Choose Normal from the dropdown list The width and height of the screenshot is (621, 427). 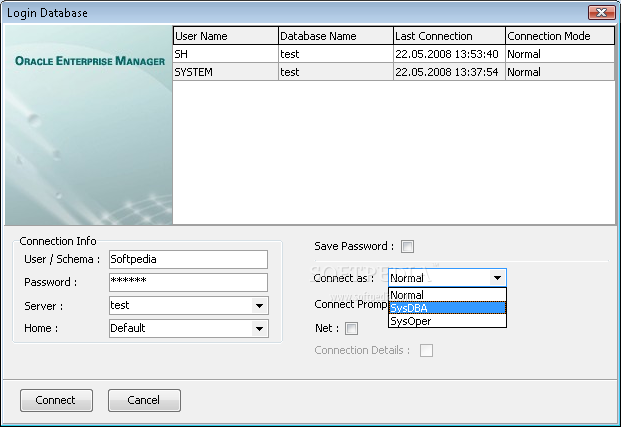pyautogui.click(x=447, y=295)
